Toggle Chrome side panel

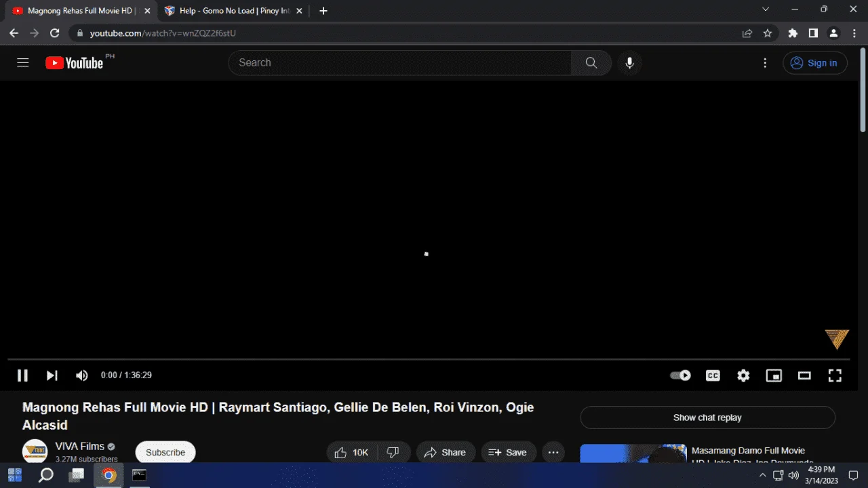click(x=813, y=33)
